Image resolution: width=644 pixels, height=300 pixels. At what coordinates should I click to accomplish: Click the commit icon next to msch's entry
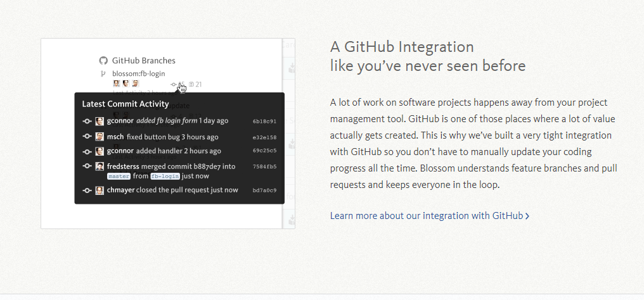[x=87, y=137]
